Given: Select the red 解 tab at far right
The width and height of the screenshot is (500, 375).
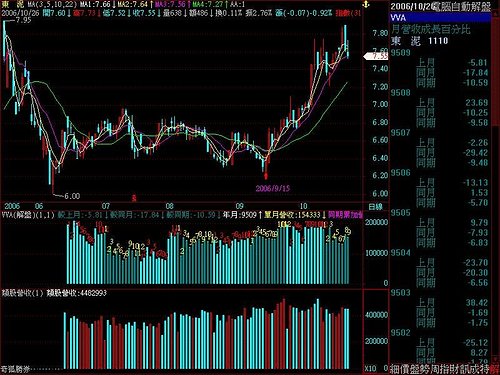Looking at the screenshot, I should [495, 369].
